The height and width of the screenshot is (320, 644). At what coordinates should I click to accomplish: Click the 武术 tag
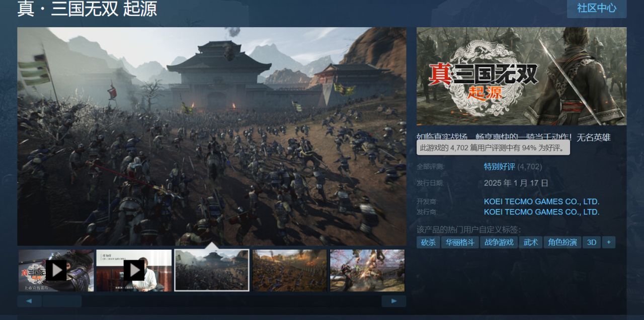pos(531,242)
